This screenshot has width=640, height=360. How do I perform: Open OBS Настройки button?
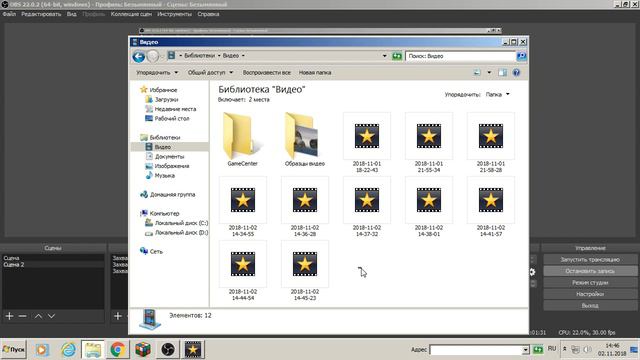(x=590, y=294)
